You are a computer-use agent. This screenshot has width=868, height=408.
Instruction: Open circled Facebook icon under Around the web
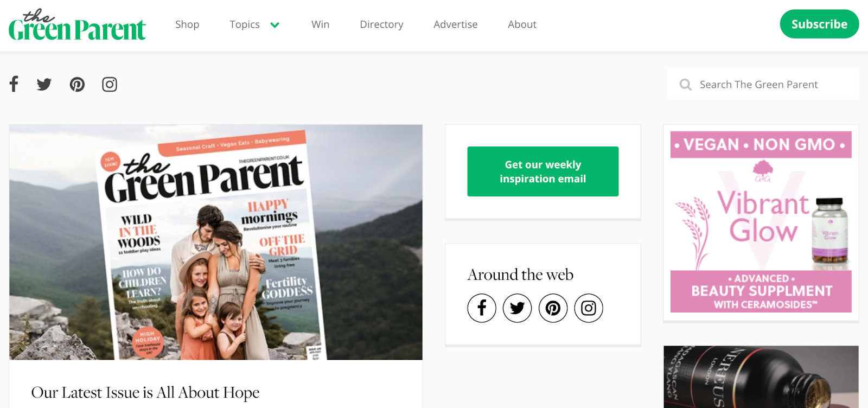[x=482, y=308]
